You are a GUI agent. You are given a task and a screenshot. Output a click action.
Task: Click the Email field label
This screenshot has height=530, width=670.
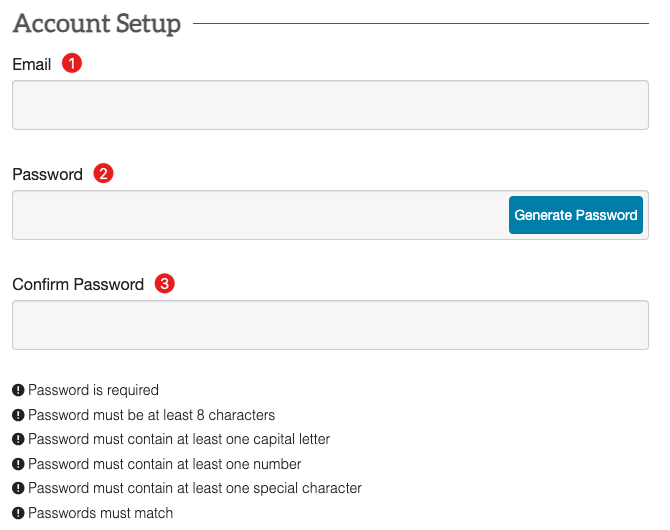[x=32, y=65]
